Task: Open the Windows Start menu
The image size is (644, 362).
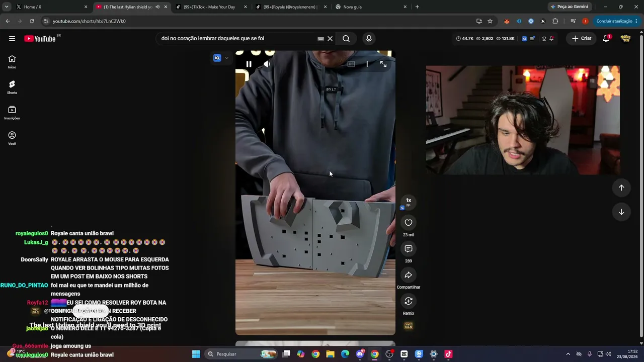Action: click(x=196, y=354)
